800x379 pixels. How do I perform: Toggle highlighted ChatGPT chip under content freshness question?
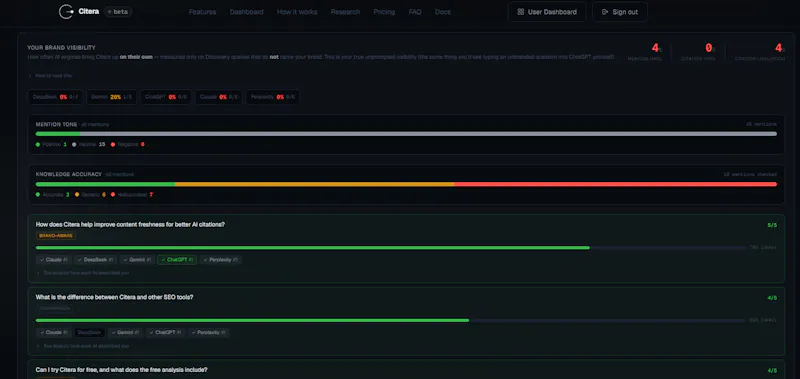click(177, 260)
